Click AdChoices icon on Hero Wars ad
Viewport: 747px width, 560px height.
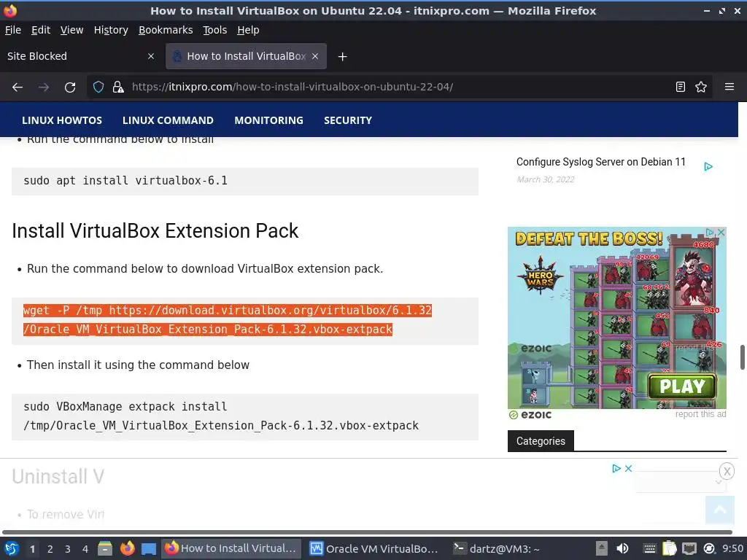(711, 233)
